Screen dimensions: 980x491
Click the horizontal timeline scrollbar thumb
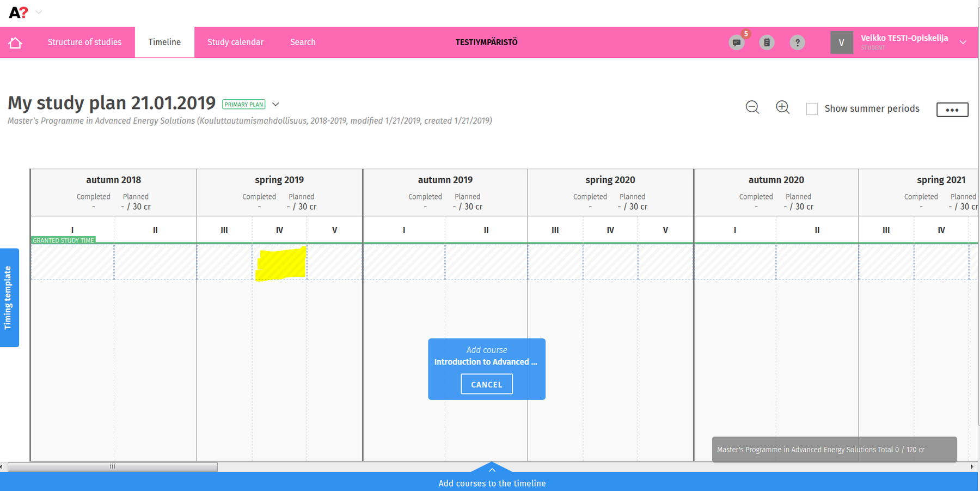pyautogui.click(x=113, y=467)
